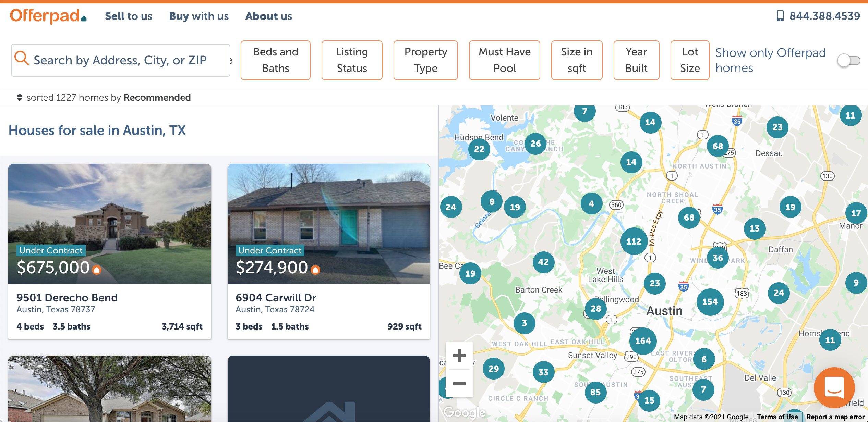This screenshot has height=422, width=868.
Task: Click the 112 homes map cluster
Action: [634, 241]
